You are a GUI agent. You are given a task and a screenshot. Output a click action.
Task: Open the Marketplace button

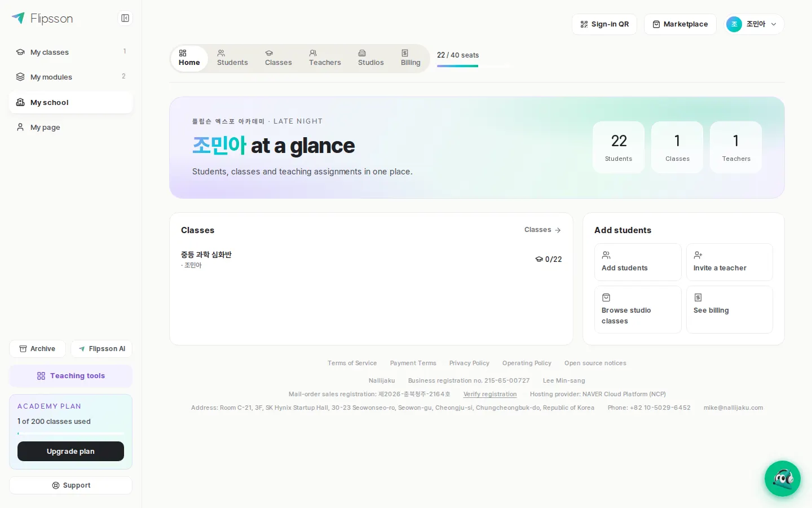tap(680, 24)
